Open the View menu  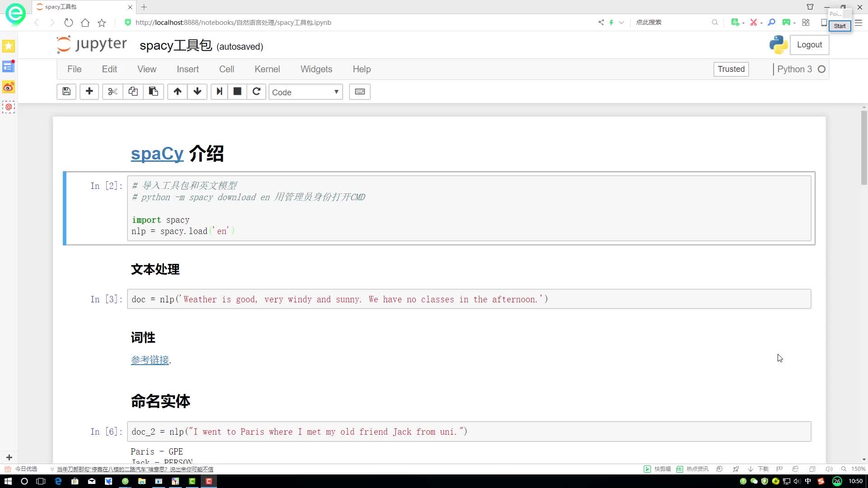coord(147,69)
